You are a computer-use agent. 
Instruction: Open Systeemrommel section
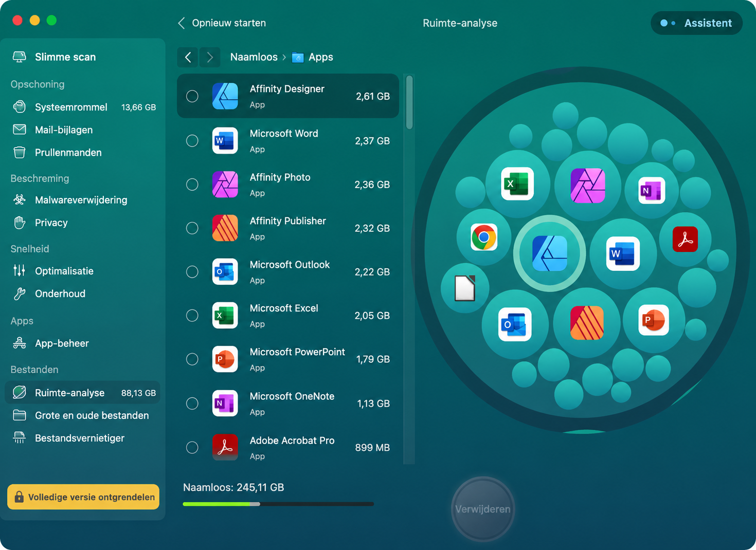pos(83,107)
